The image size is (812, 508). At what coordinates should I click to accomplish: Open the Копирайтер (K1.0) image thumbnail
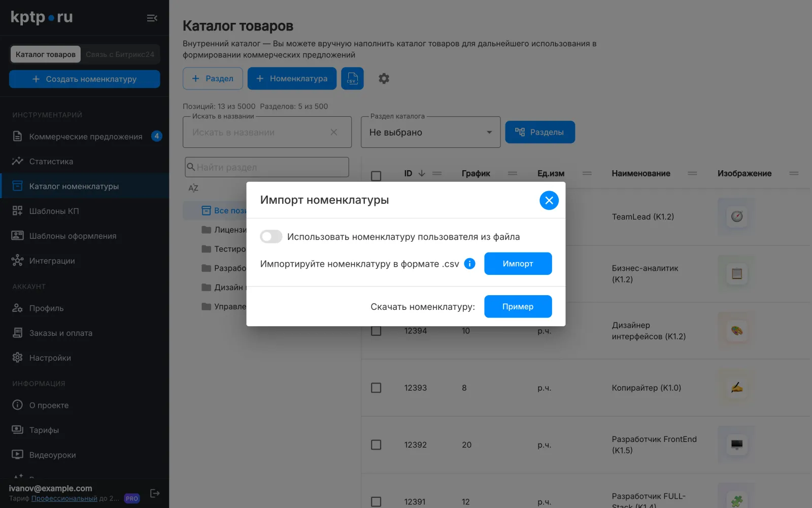737,388
